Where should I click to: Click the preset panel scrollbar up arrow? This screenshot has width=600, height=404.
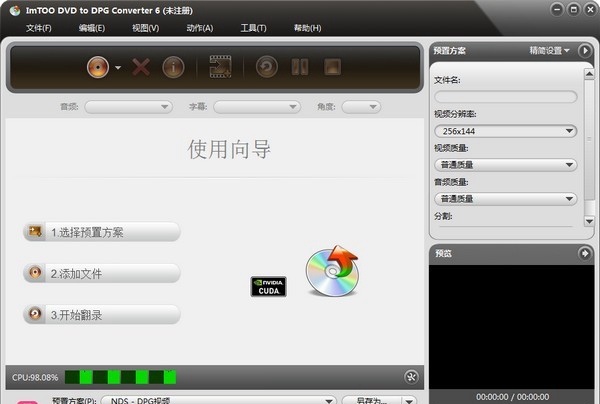589,74
